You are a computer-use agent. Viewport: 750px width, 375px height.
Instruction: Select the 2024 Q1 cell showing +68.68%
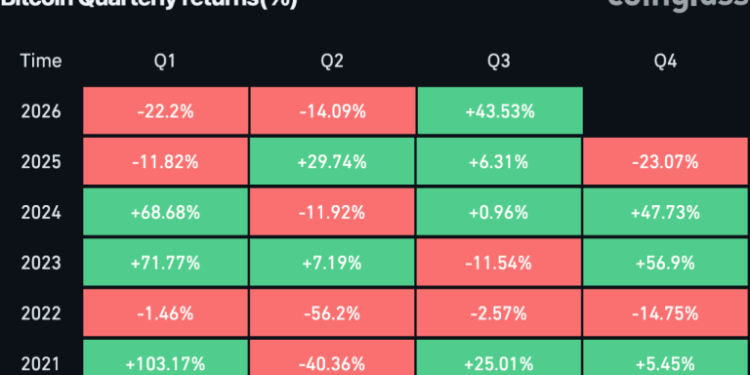pyautogui.click(x=165, y=212)
